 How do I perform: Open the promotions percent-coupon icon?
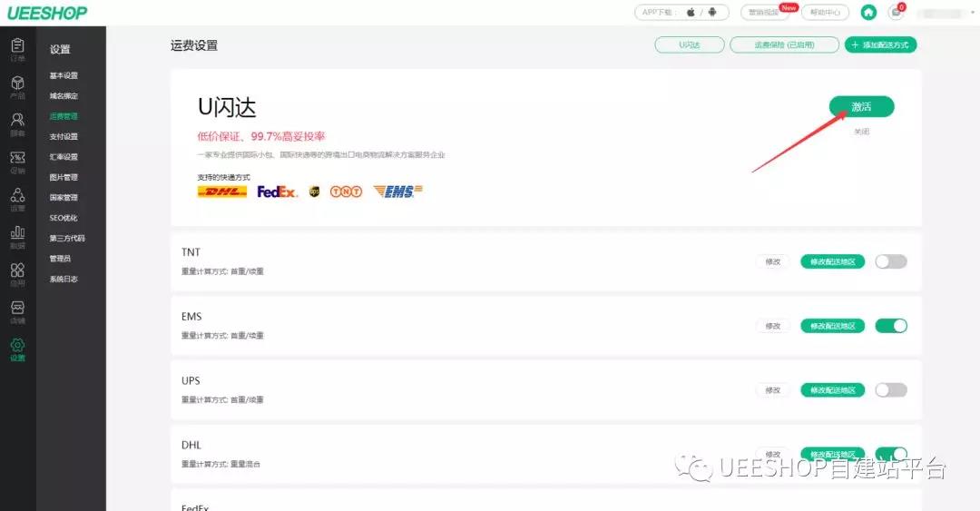click(17, 157)
